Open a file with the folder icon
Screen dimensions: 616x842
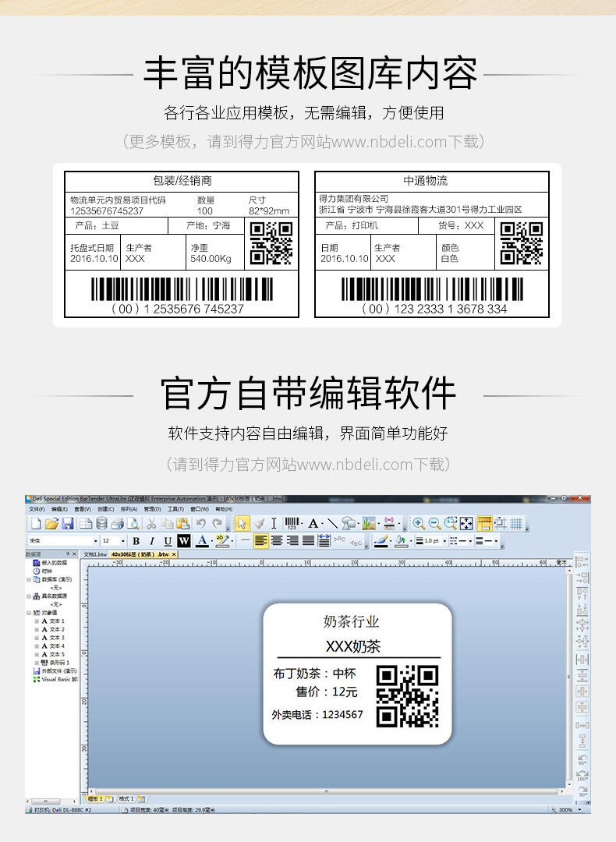click(51, 523)
